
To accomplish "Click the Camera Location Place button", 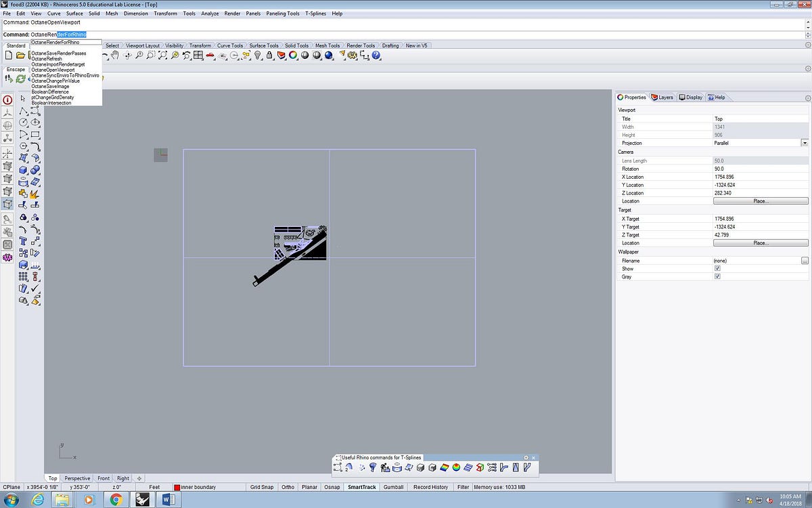I will pyautogui.click(x=761, y=201).
